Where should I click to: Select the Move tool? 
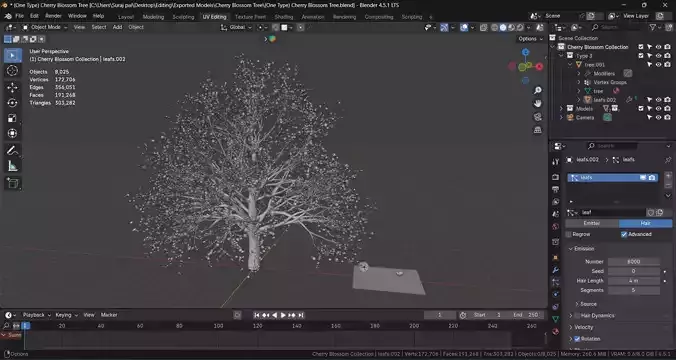pyautogui.click(x=13, y=88)
